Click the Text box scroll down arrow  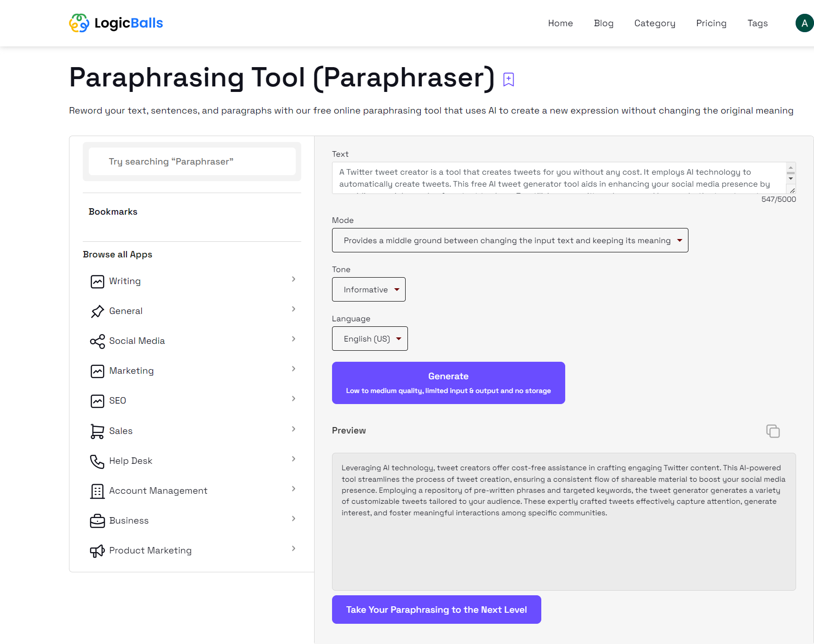(791, 179)
